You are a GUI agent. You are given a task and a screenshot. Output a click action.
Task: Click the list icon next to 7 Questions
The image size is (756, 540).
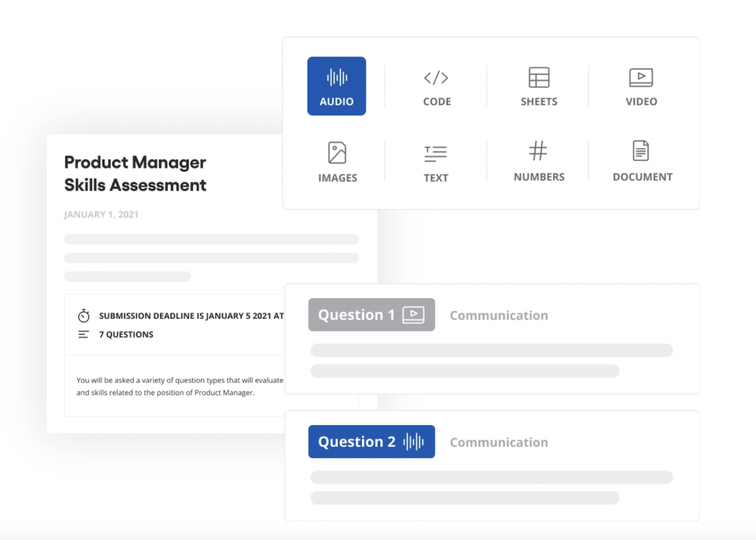[83, 335]
